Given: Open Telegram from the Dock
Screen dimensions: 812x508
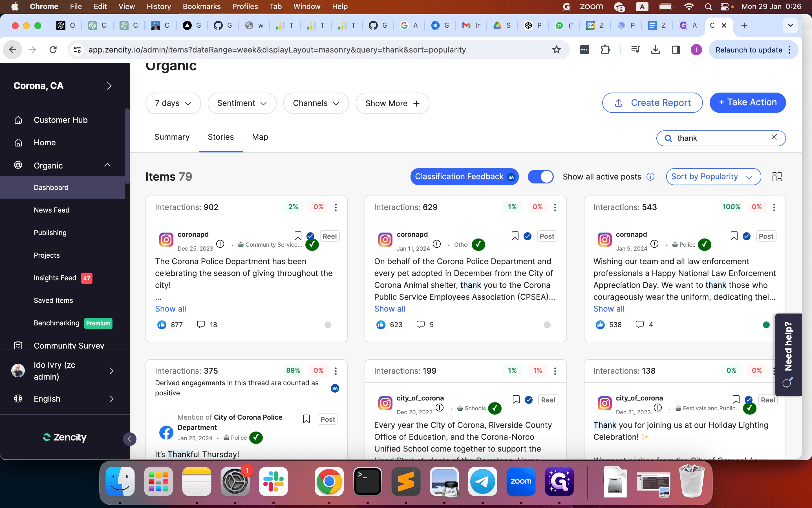Looking at the screenshot, I should (482, 481).
